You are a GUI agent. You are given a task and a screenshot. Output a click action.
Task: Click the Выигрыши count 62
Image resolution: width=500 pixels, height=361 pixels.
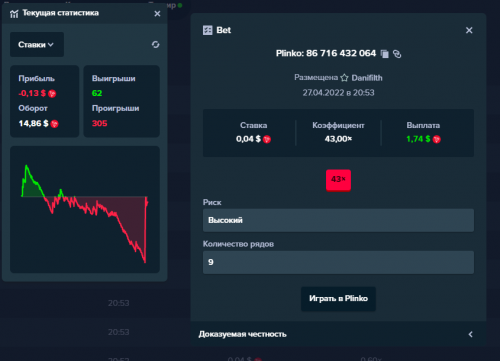click(x=97, y=93)
